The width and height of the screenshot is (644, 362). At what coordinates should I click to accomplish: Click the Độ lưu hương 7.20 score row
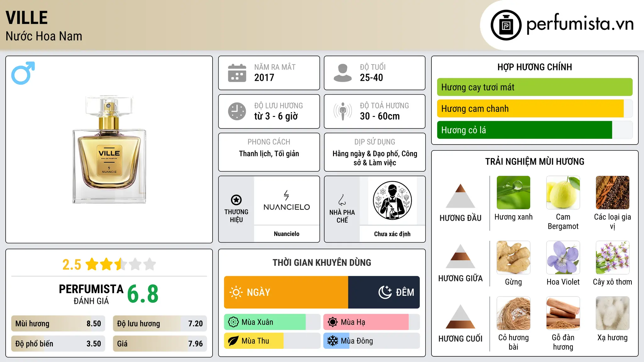pos(160,324)
